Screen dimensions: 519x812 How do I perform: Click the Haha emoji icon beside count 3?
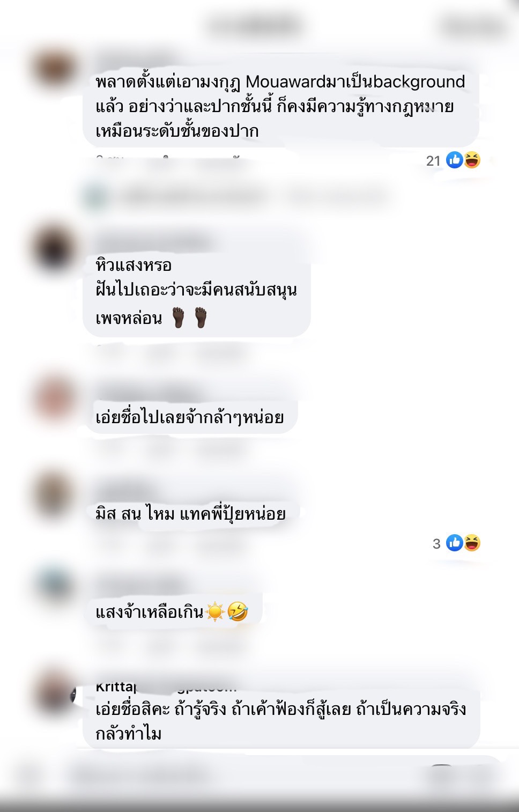coord(472,543)
